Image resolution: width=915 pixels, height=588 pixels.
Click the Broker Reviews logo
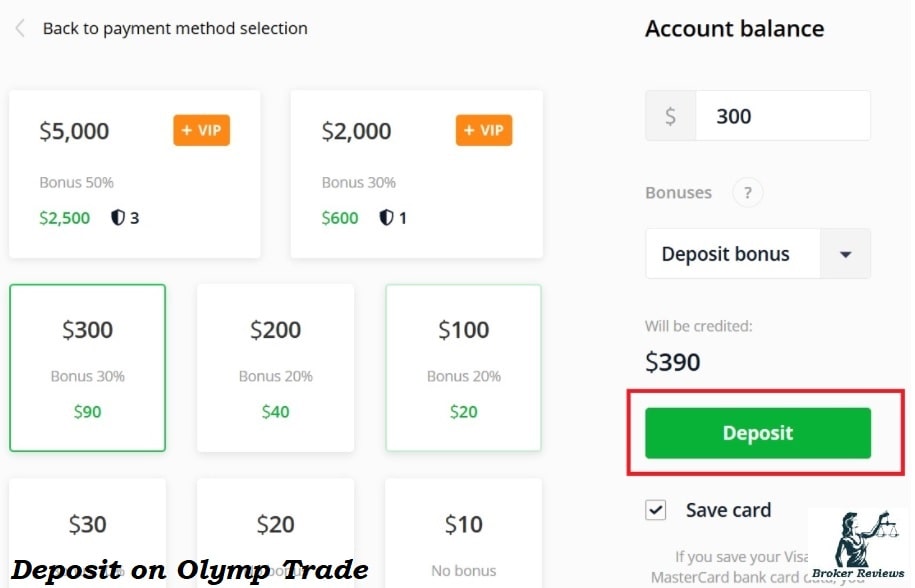(x=858, y=546)
